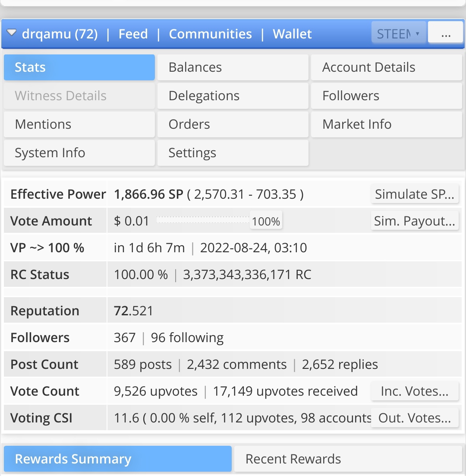Select the System Info tab
The width and height of the screenshot is (466, 476).
pyautogui.click(x=79, y=153)
